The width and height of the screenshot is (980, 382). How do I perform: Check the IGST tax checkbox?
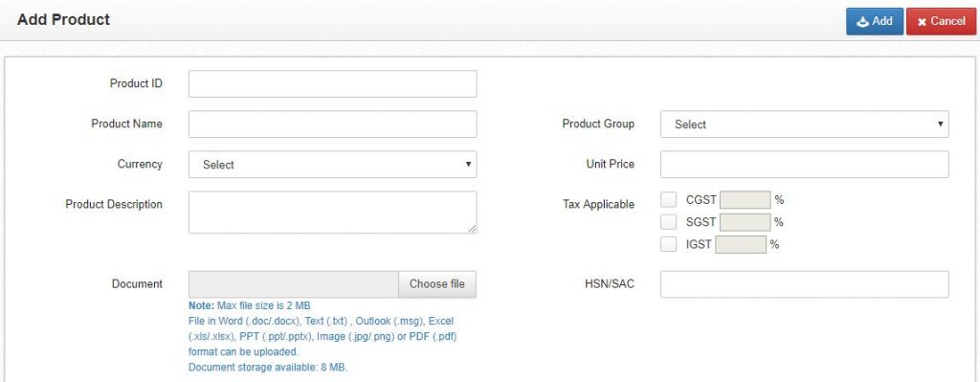(669, 244)
